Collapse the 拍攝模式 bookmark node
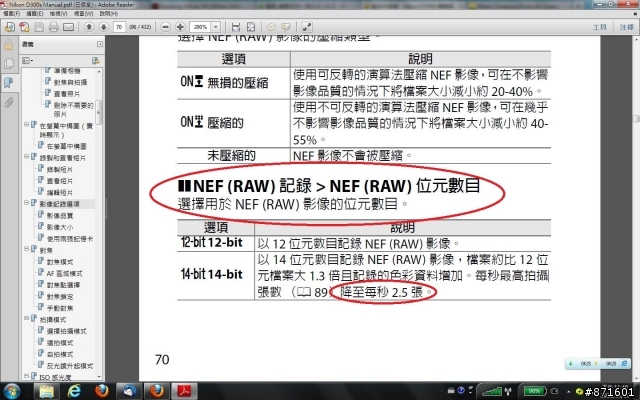 [26, 318]
